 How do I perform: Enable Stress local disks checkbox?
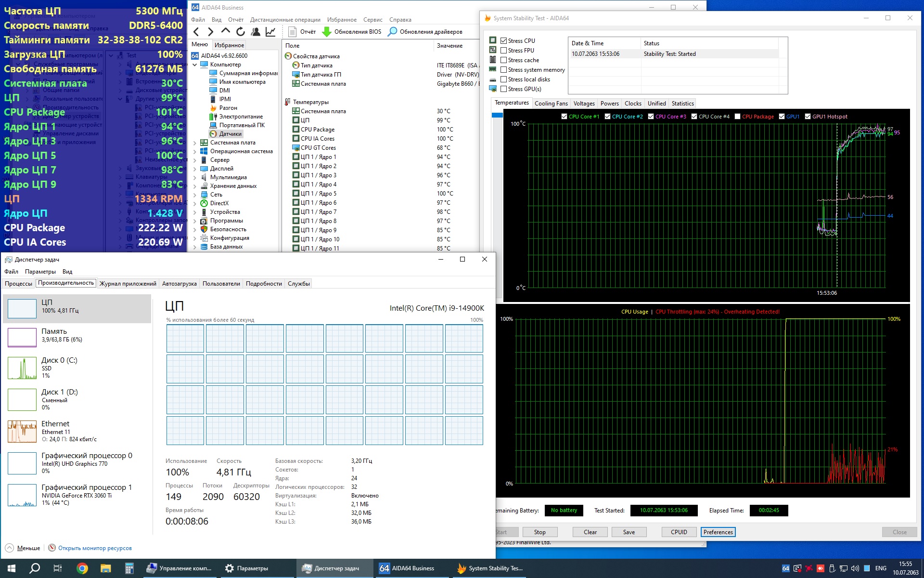pos(504,79)
